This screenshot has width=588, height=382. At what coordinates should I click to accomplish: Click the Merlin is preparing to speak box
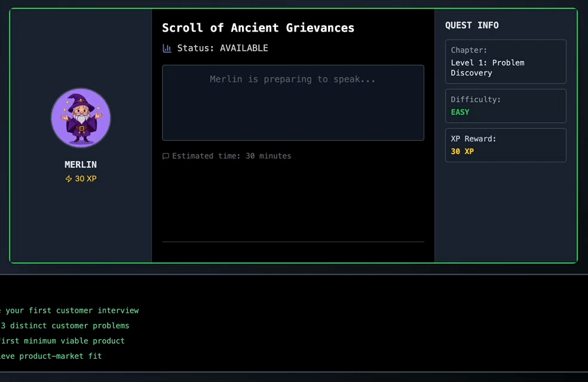point(293,103)
